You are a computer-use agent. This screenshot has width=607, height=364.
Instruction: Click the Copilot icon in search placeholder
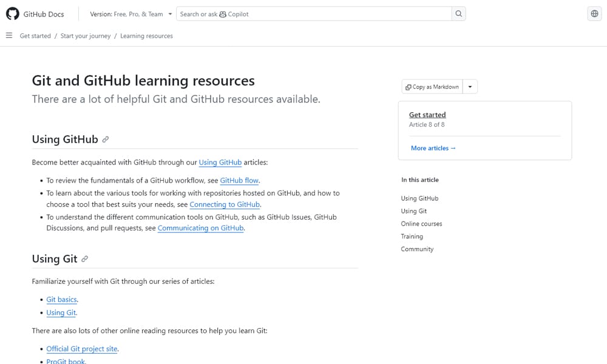223,15
